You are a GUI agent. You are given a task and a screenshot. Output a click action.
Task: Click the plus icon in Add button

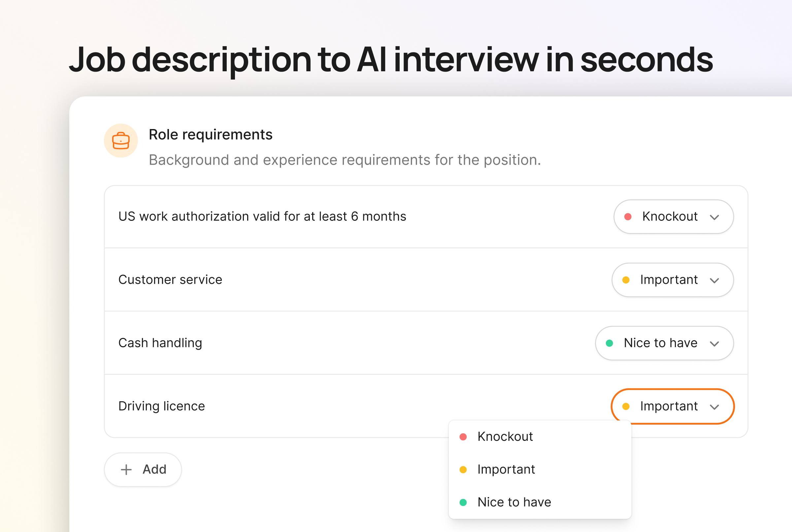(x=126, y=470)
